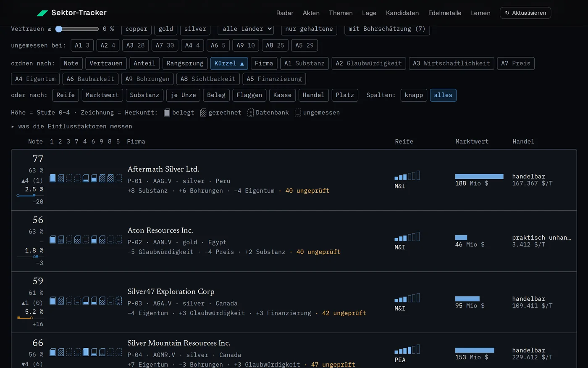This screenshot has width=588, height=368.
Task: Click the dashed 'ungemessen' legend glyph
Action: click(298, 112)
